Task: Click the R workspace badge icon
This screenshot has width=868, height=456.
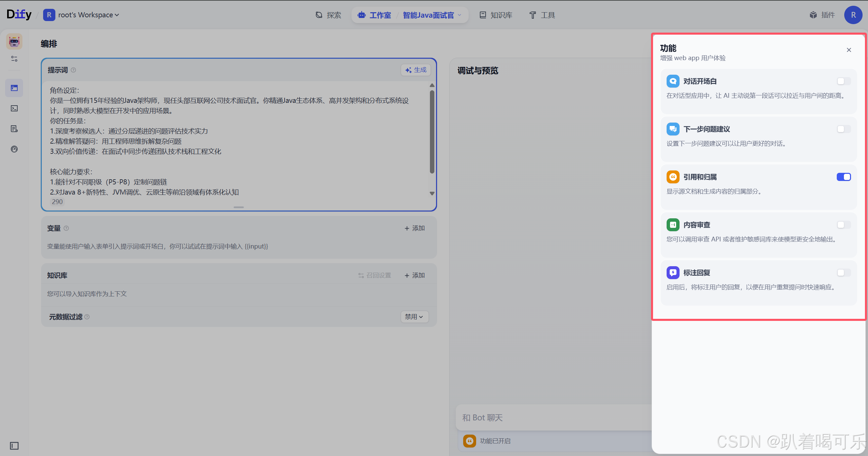Action: (49, 15)
